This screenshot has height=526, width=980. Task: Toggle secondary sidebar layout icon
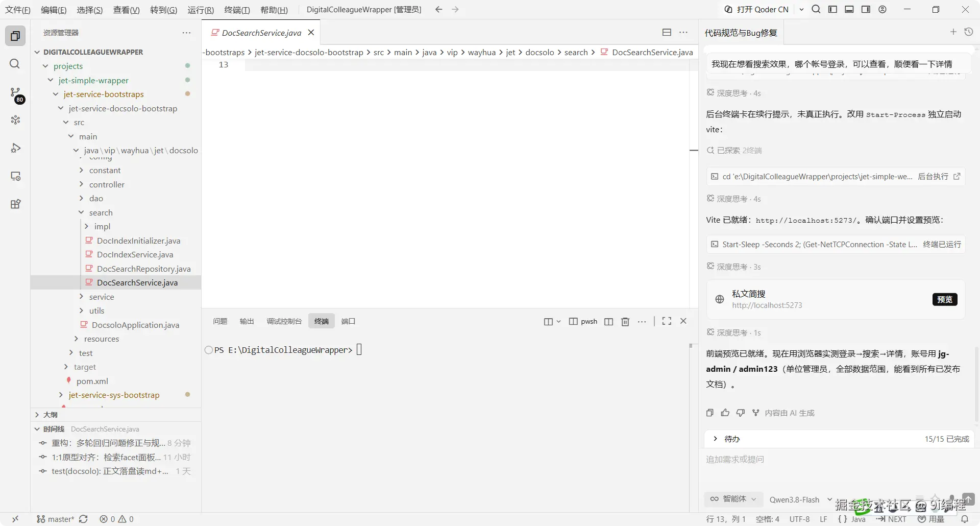[866, 9]
